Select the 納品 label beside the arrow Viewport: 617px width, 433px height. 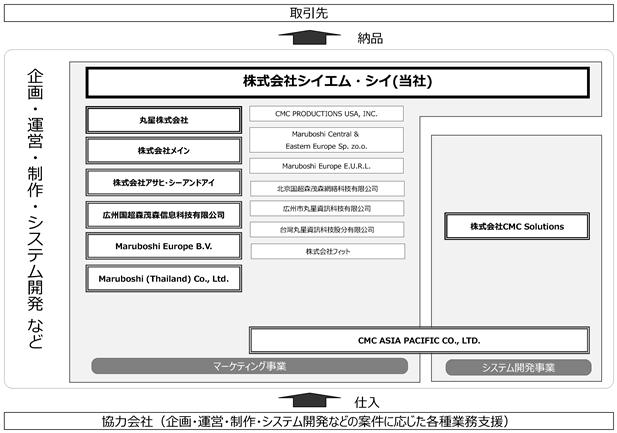[x=370, y=39]
